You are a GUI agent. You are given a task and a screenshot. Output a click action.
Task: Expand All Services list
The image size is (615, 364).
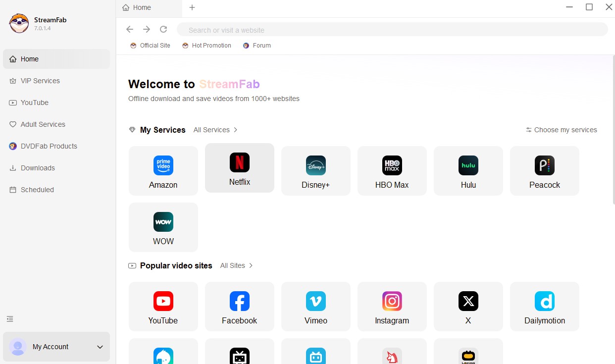pos(215,130)
